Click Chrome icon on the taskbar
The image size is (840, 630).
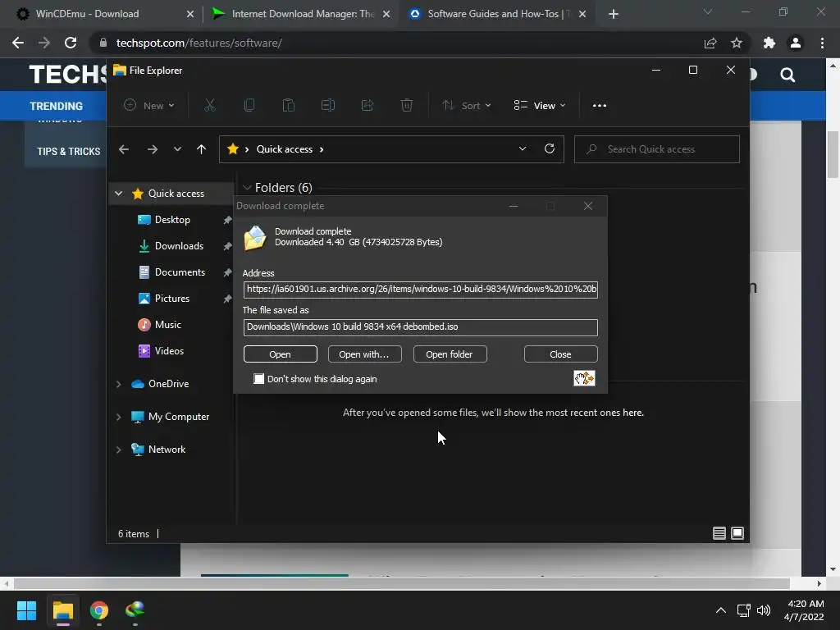pos(99,610)
